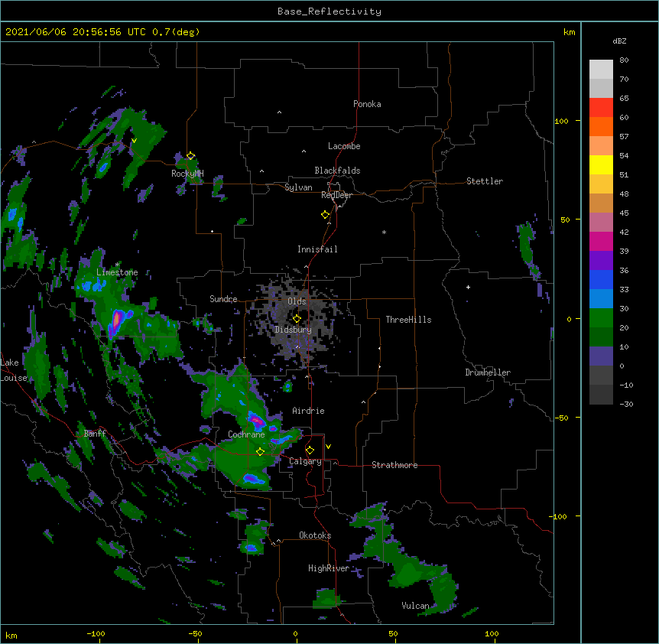Click the 80 value in dBZ legend
Image resolution: width=659 pixels, height=644 pixels.
point(624,60)
